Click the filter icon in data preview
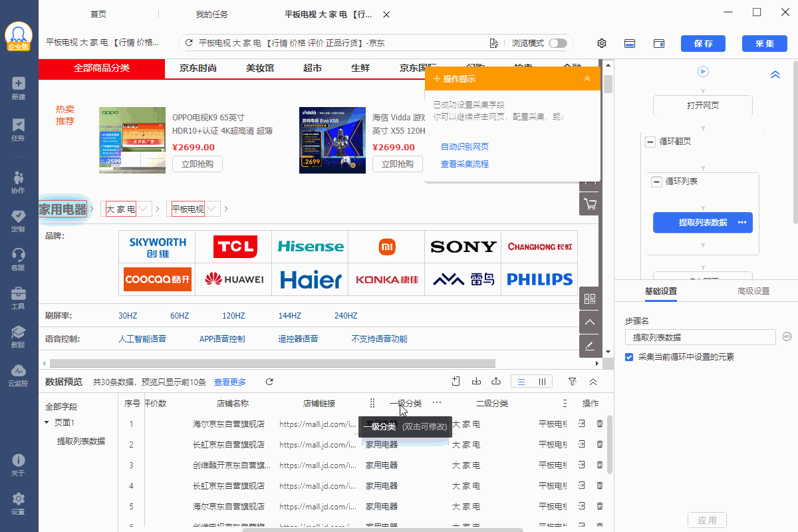 pyautogui.click(x=573, y=382)
